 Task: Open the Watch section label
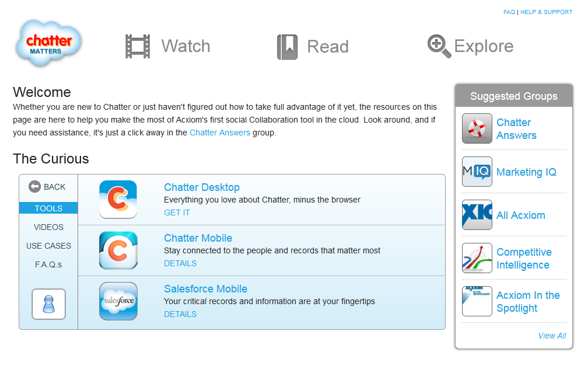(x=185, y=46)
